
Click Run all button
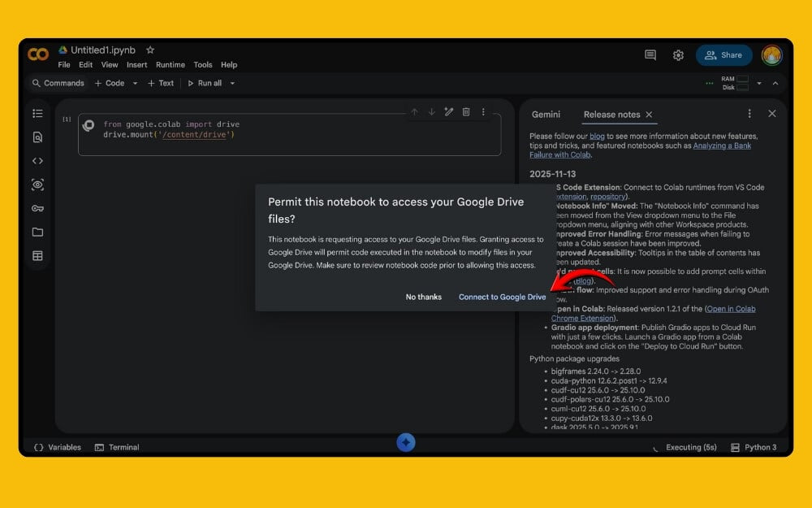(205, 83)
